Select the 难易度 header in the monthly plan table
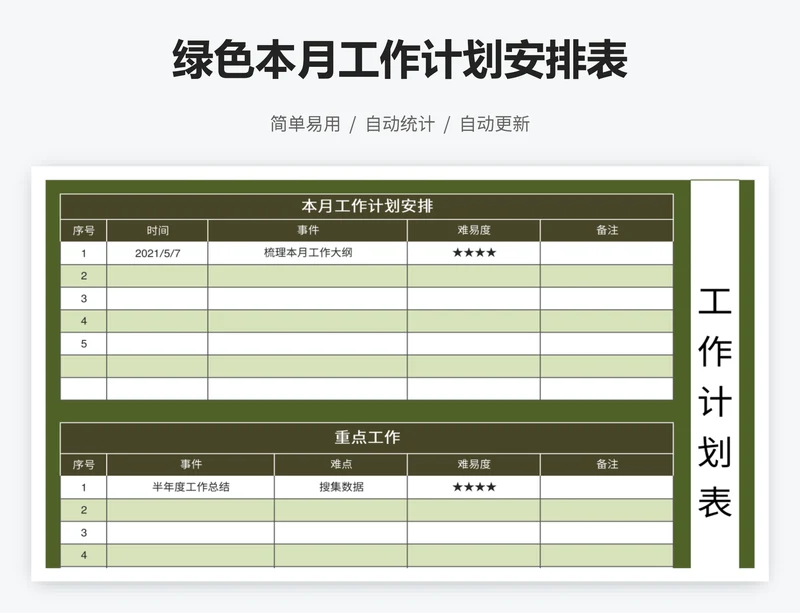The width and height of the screenshot is (800, 613). pyautogui.click(x=474, y=231)
